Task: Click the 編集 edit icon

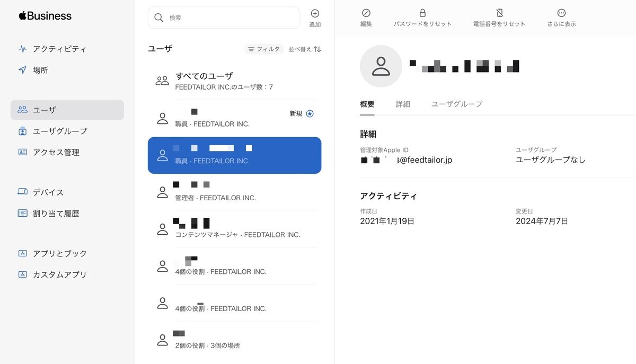Action: tap(366, 13)
